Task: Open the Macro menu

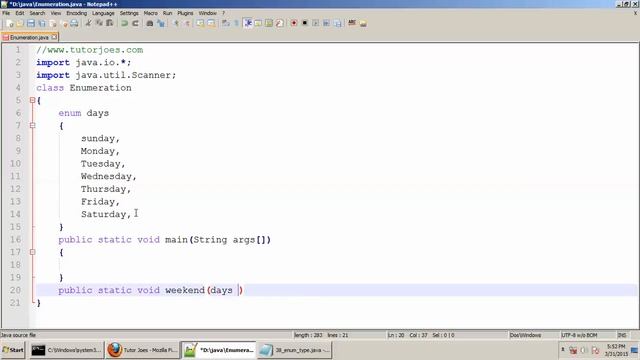Action: (x=151, y=13)
